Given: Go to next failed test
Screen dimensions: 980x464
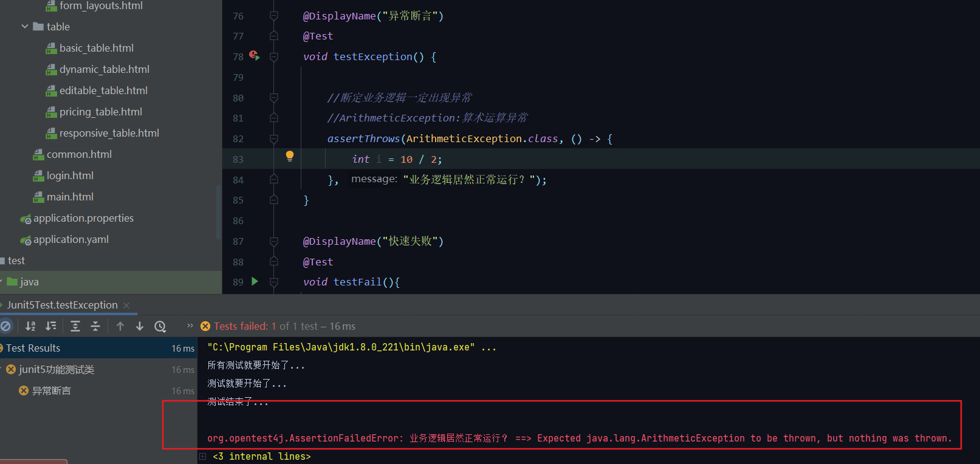Looking at the screenshot, I should [140, 326].
